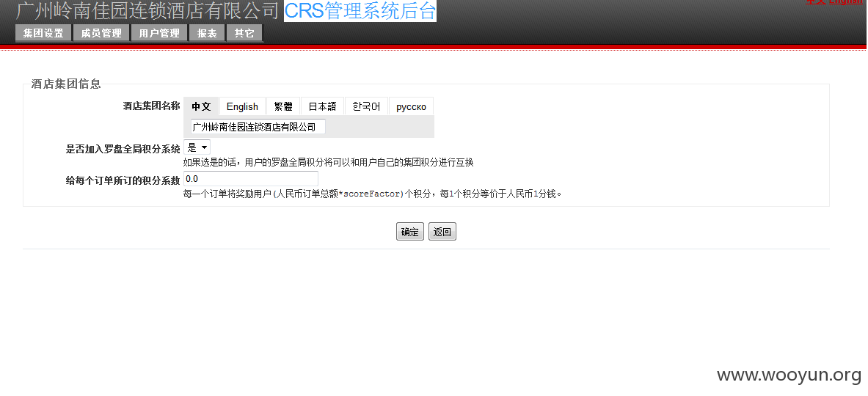
Task: Click the 确定 button
Action: (409, 232)
